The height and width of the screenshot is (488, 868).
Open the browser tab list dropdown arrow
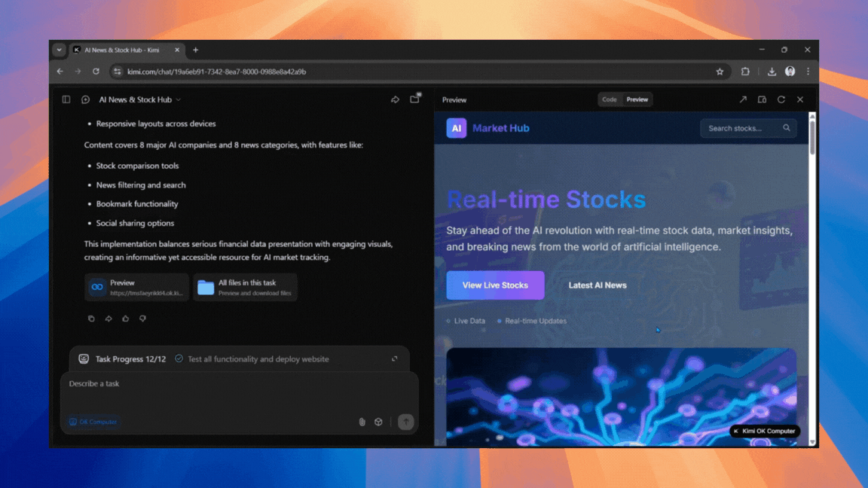[59, 50]
